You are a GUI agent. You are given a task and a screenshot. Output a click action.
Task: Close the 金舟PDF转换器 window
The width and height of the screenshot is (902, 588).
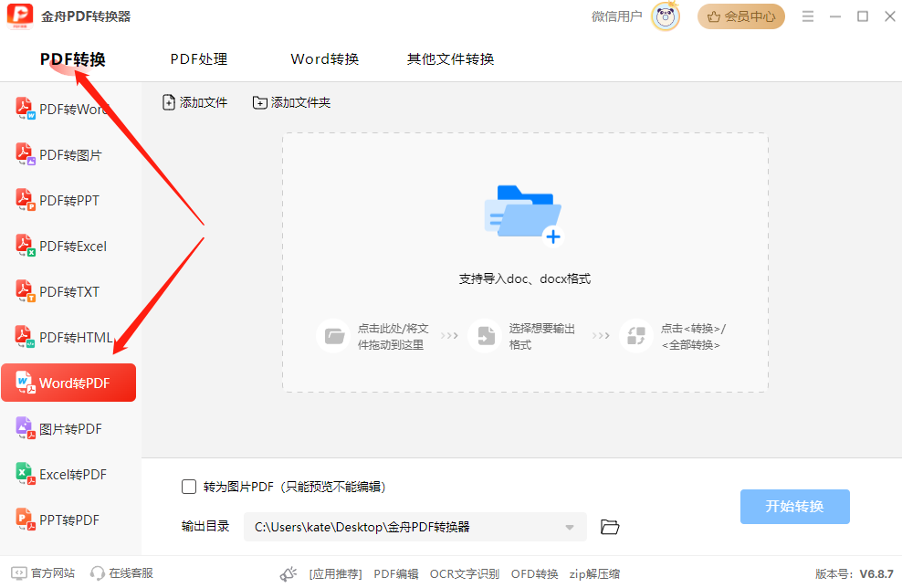(x=890, y=16)
